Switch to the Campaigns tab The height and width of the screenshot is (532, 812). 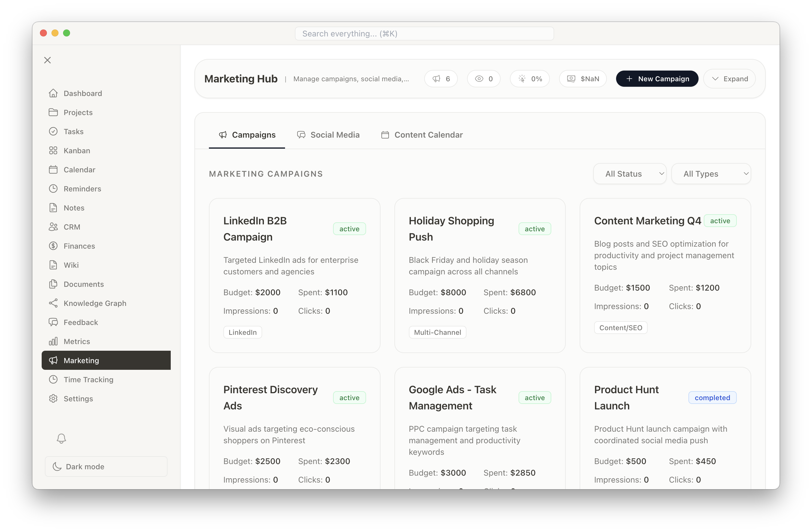[247, 135]
